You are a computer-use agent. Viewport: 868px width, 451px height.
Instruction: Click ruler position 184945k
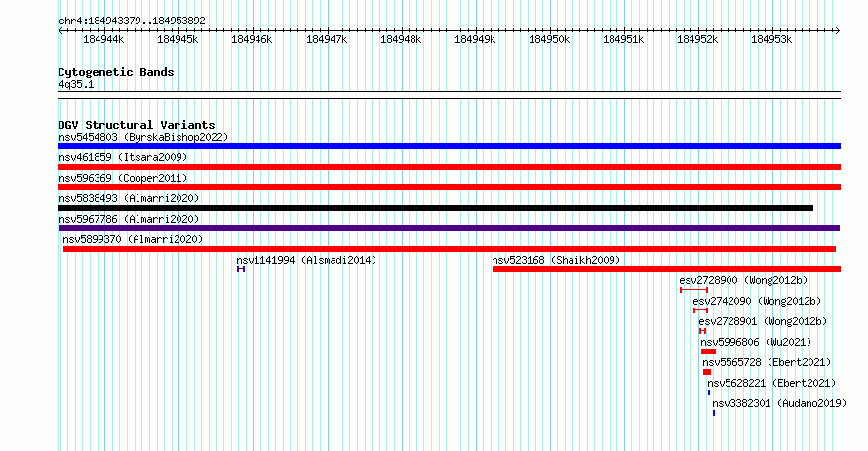(178, 39)
